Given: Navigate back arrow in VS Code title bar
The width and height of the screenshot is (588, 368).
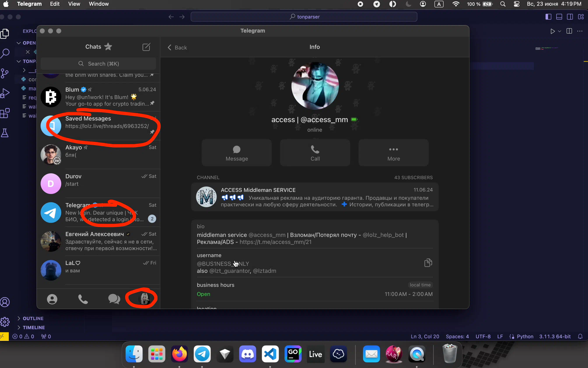Looking at the screenshot, I should [x=171, y=17].
